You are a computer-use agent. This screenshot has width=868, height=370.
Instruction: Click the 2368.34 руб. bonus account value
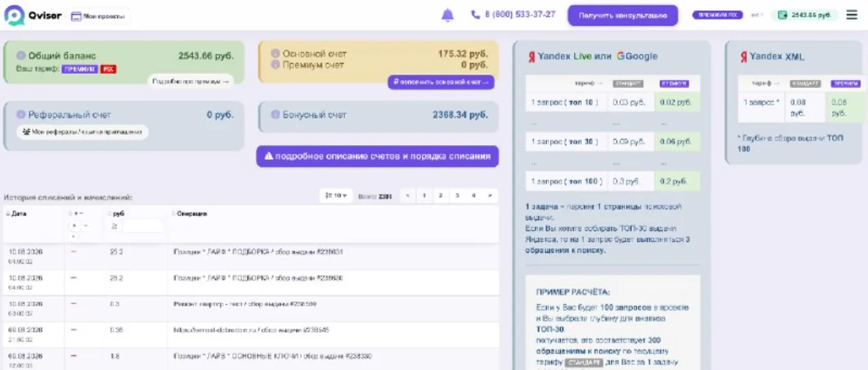pos(460,115)
